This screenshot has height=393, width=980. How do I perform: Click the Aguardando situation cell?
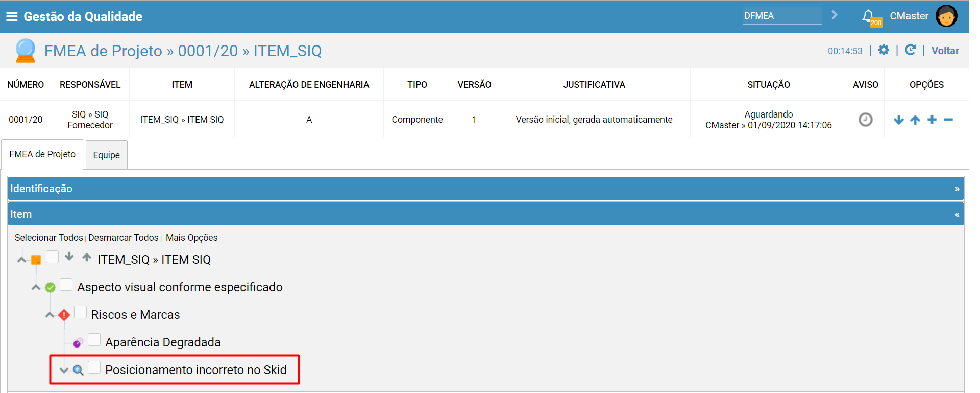click(x=768, y=120)
